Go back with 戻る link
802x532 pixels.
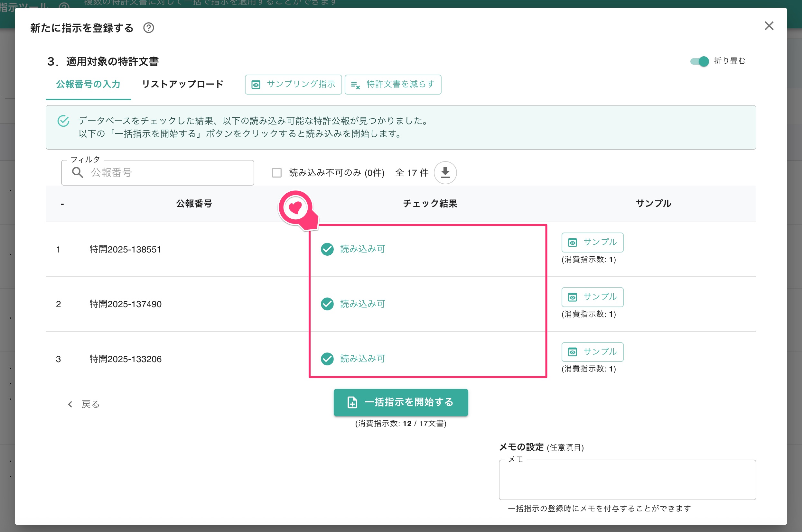click(x=83, y=404)
